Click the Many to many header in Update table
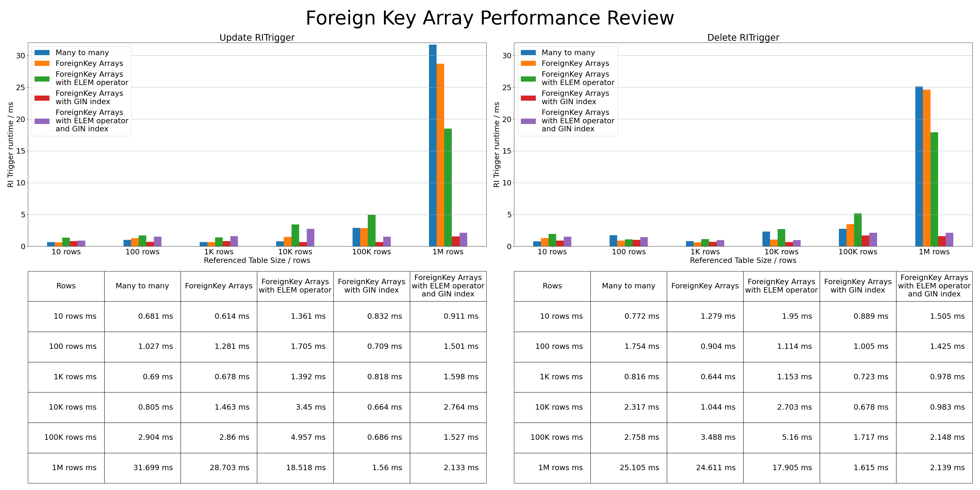Viewport: 980px width, 490px height. tap(142, 286)
